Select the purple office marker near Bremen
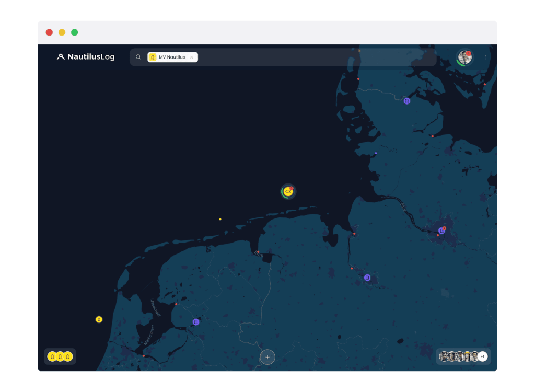This screenshot has width=535, height=392. 367,278
